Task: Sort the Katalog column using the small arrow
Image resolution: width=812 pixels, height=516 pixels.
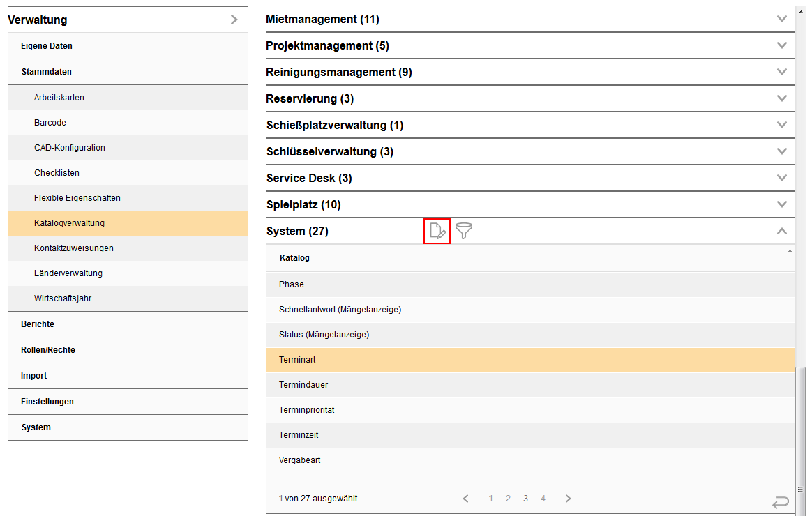Action: point(790,251)
